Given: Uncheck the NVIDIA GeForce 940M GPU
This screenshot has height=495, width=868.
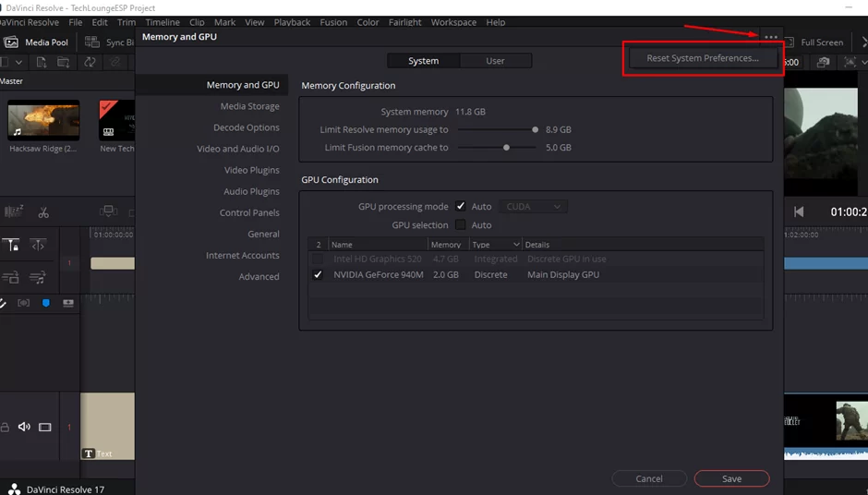Looking at the screenshot, I should point(318,274).
